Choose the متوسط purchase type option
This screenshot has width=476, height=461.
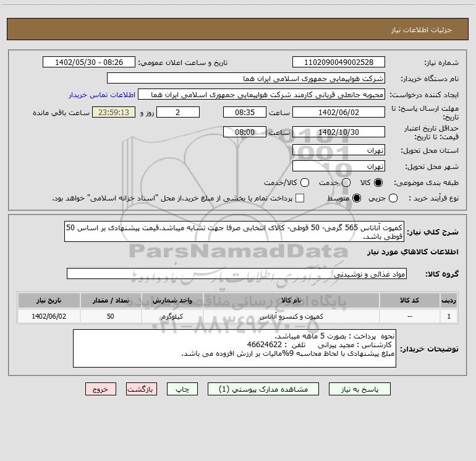[x=357, y=198]
